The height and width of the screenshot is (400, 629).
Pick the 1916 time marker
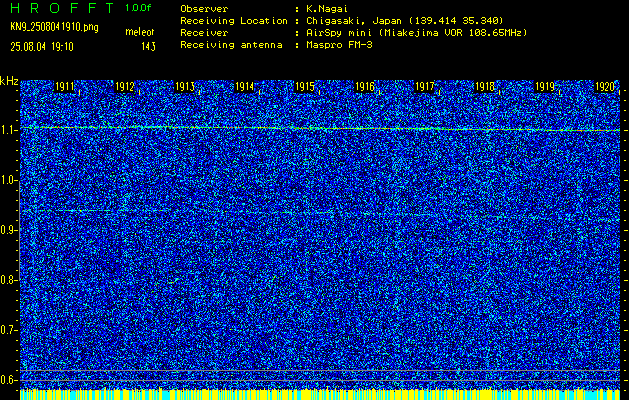point(365,86)
